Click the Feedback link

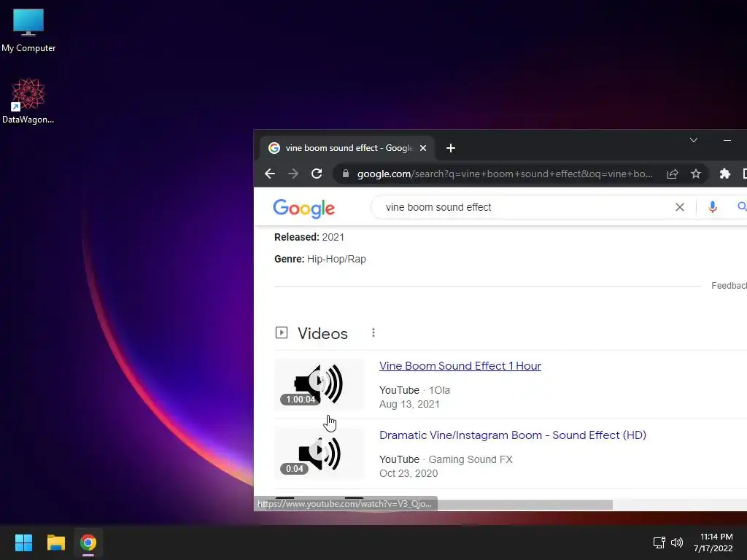tap(729, 286)
